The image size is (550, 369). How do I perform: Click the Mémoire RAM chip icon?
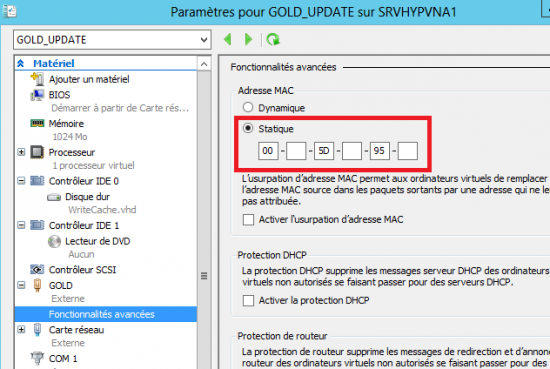point(37,123)
